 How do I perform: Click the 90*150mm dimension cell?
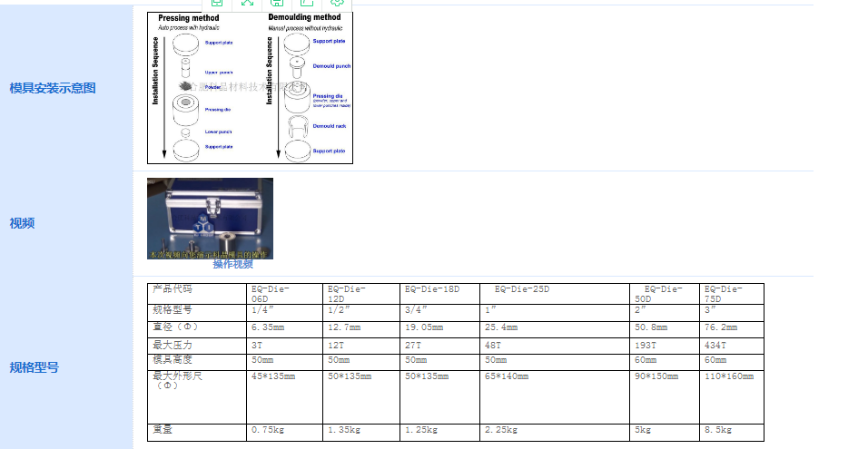click(x=665, y=397)
